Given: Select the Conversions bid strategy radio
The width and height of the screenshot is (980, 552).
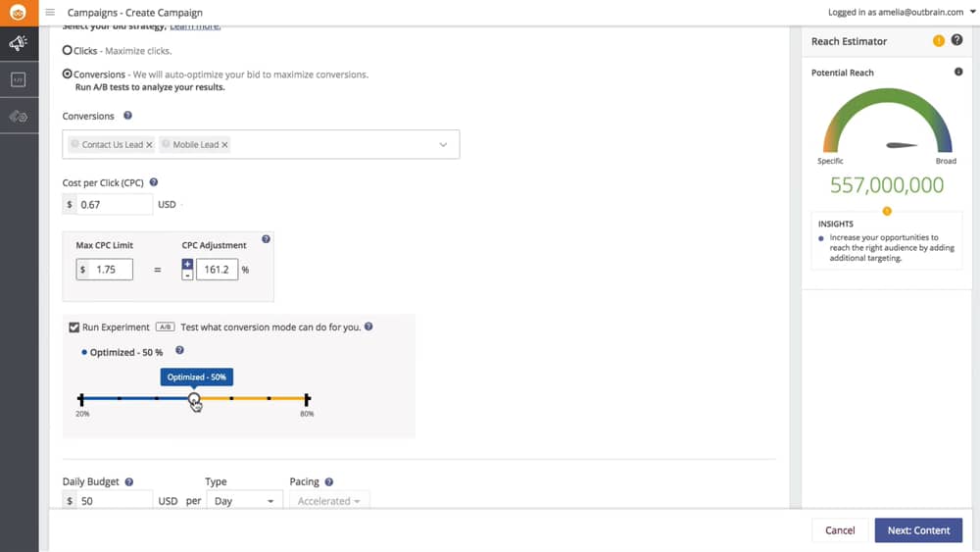Looking at the screenshot, I should tap(68, 75).
